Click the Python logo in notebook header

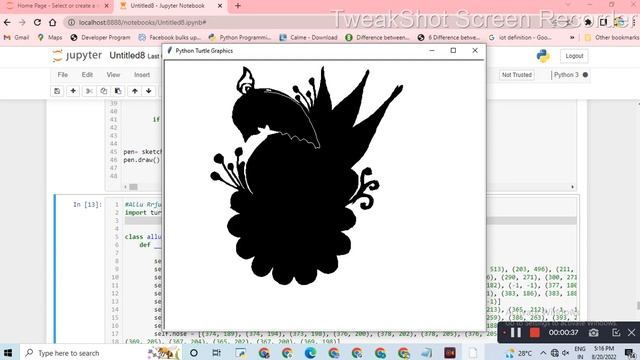(543, 56)
